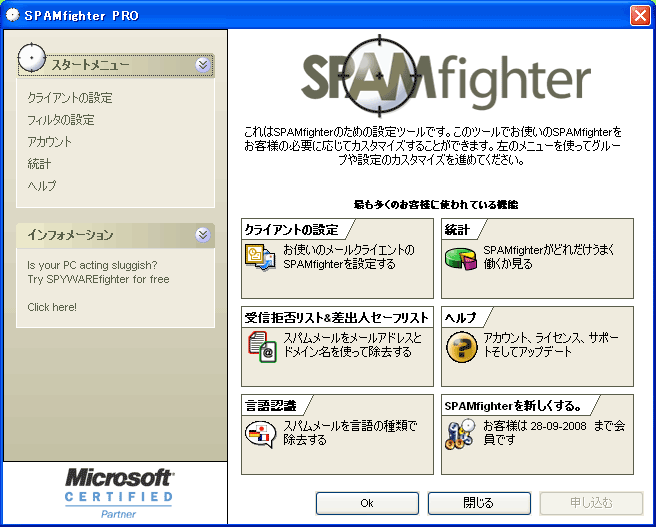Click the Try SPYWAREfighter for free link
Screen dimensions: 656x527
[x=98, y=279]
